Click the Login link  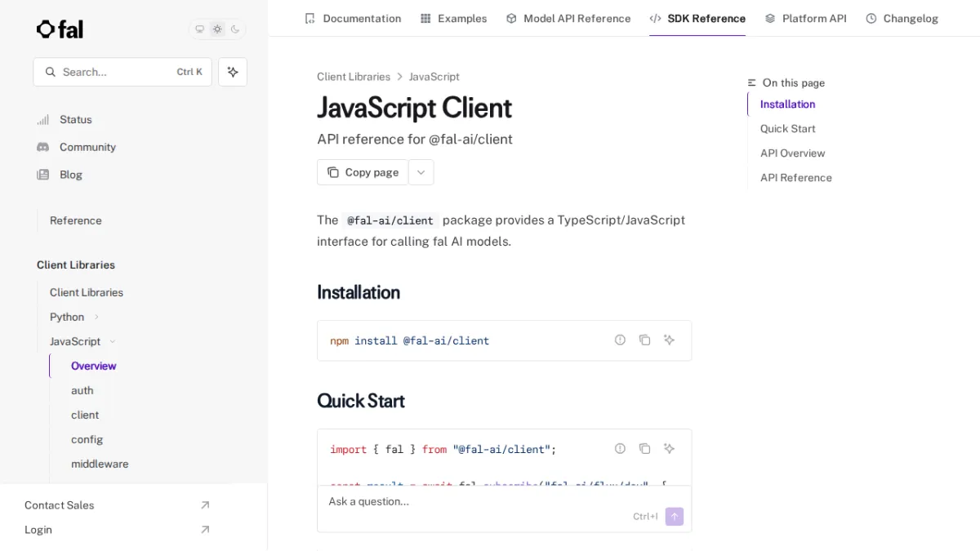pos(117,530)
